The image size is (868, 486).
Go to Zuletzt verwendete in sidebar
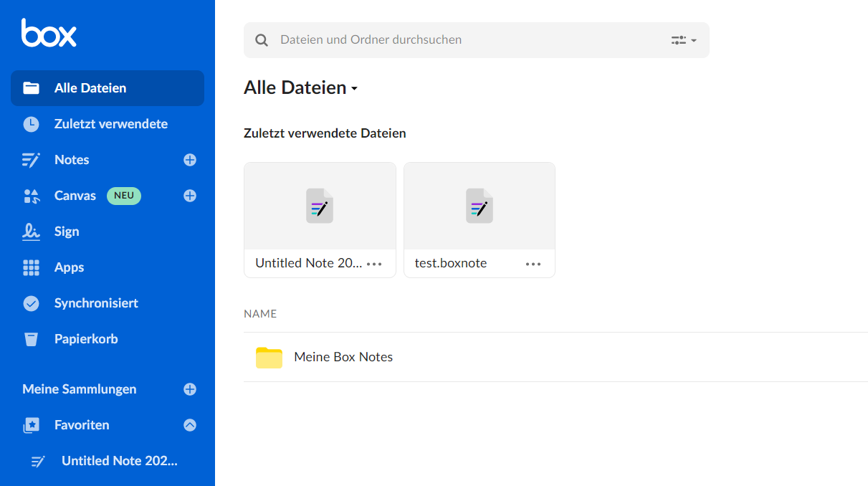tap(110, 124)
